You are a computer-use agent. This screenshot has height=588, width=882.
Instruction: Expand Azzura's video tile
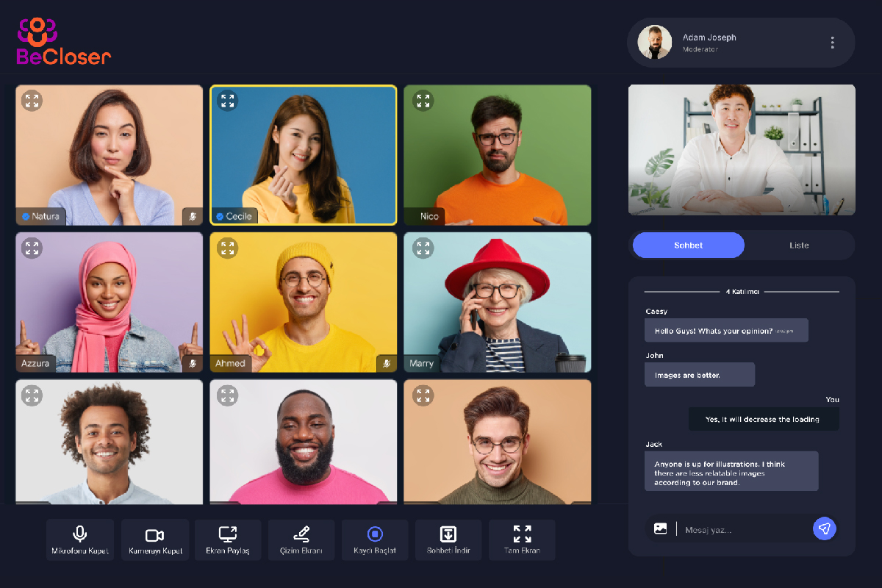tap(32, 248)
